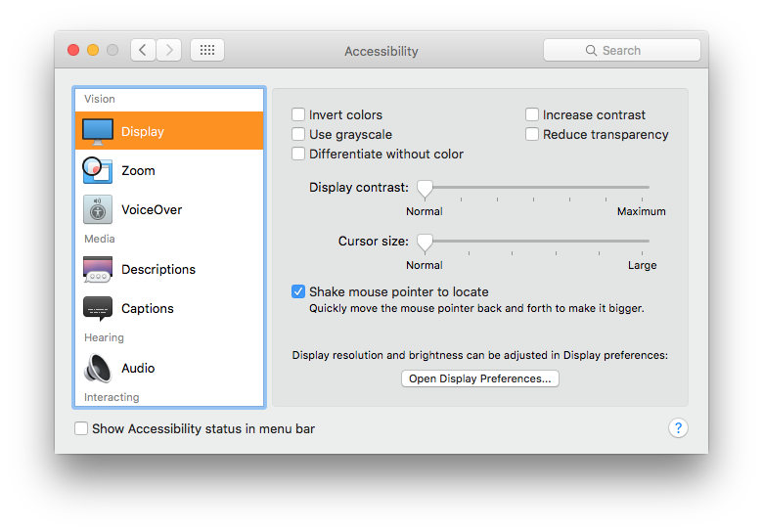The height and width of the screenshot is (532, 763).
Task: Click the Display contrast slider knob
Action: (425, 188)
